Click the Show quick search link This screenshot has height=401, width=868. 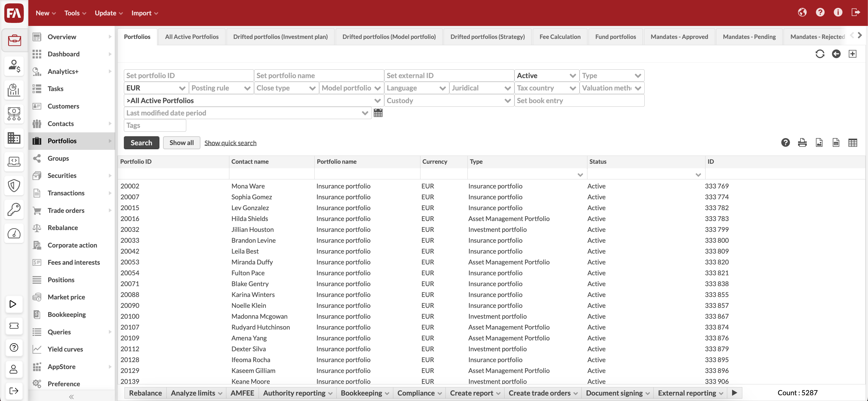tap(230, 143)
